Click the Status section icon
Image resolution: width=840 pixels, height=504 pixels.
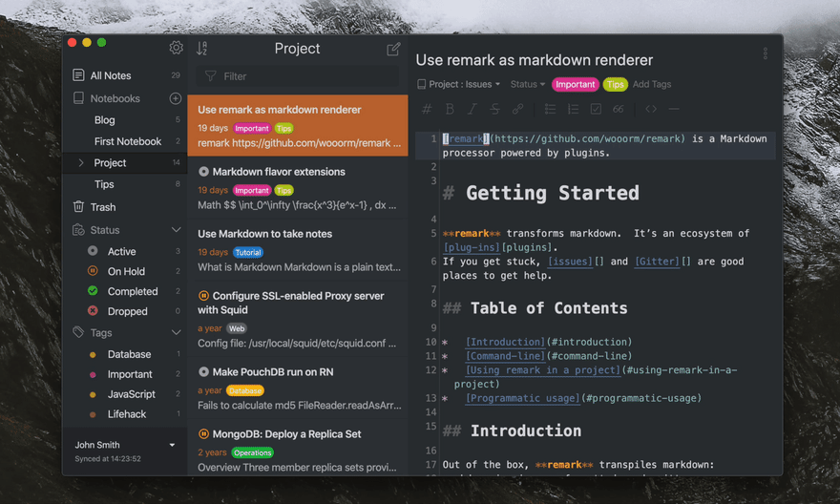click(78, 230)
